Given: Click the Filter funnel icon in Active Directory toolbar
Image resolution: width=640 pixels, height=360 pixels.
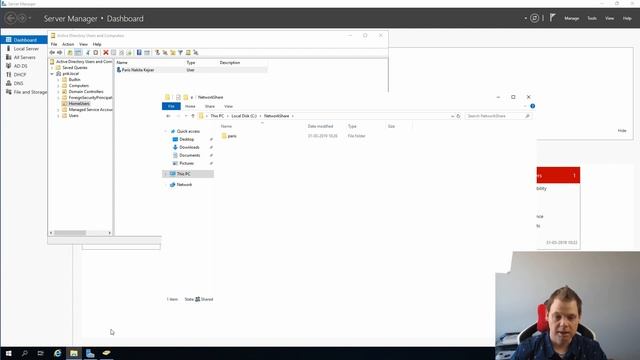Looking at the screenshot, I should click(180, 52).
